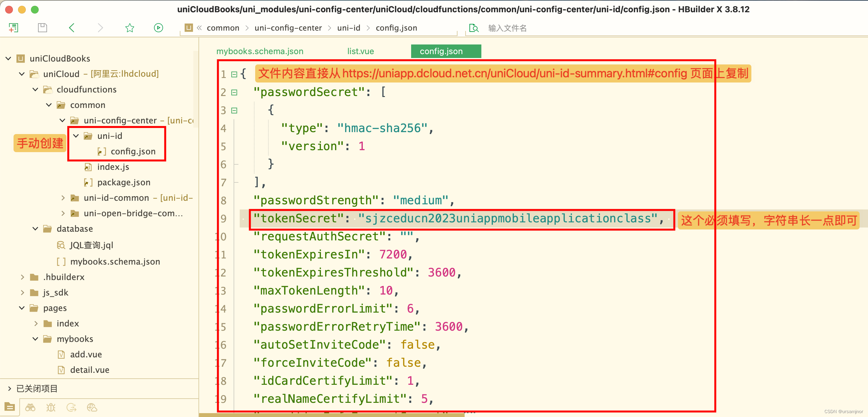Click the save file toolbar icon

tap(43, 28)
